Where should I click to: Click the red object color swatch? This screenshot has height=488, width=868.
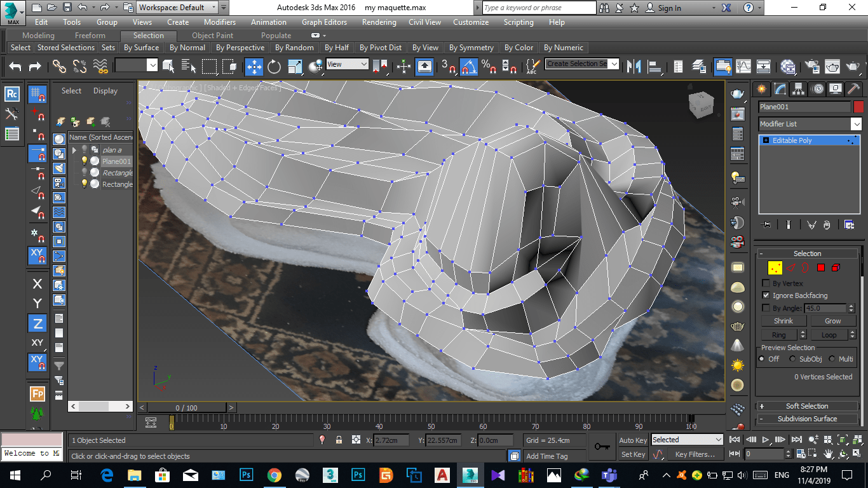(x=858, y=107)
